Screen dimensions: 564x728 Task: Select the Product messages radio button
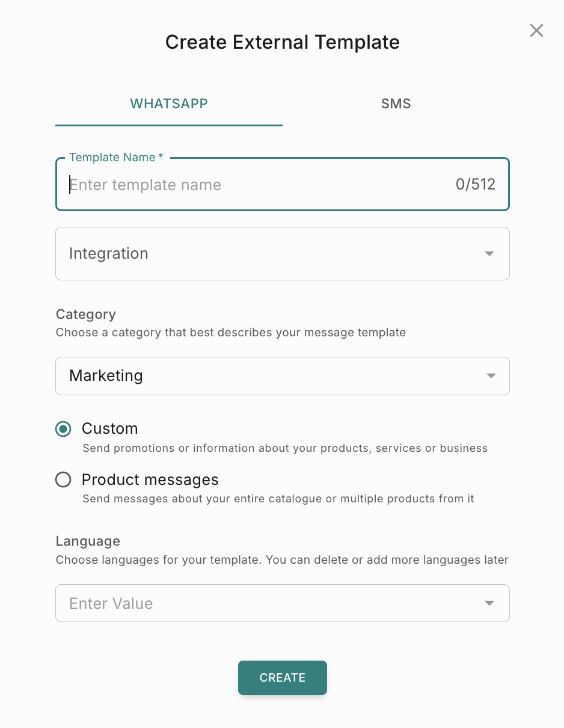(x=63, y=480)
